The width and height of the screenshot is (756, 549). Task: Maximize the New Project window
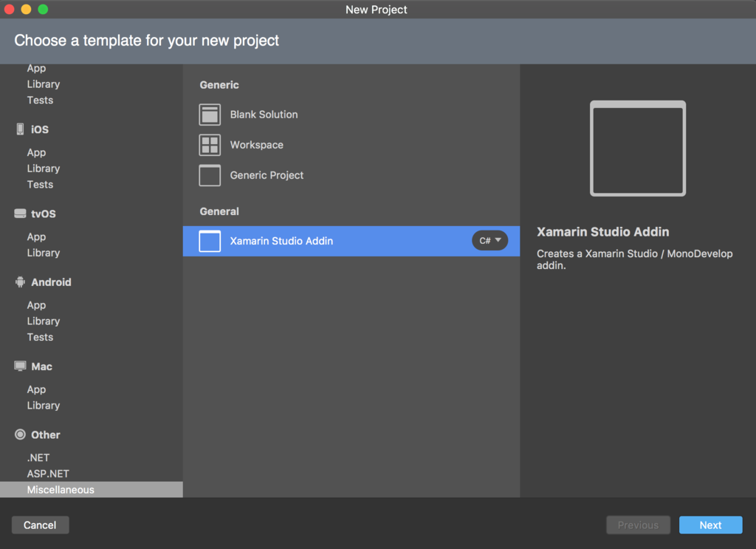(x=43, y=9)
